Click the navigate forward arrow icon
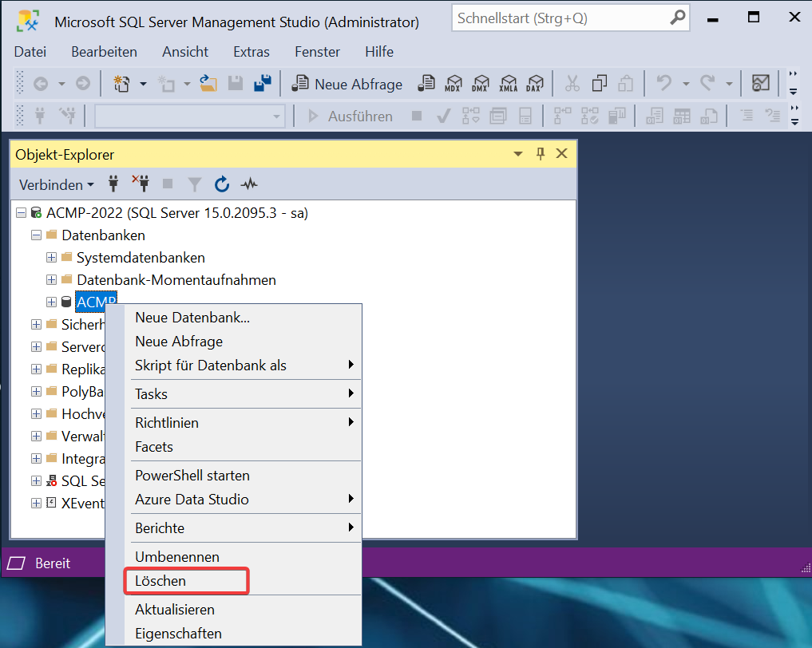Viewport: 812px width, 648px height. click(x=83, y=83)
